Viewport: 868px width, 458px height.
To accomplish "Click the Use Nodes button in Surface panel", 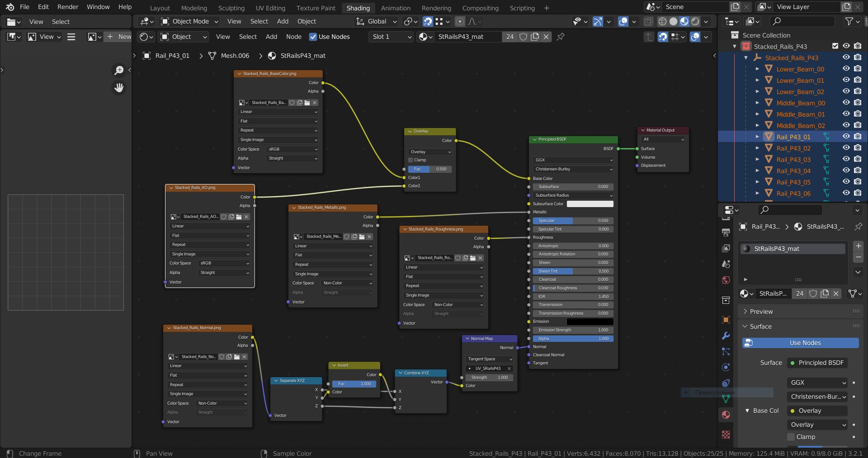I will (801, 343).
